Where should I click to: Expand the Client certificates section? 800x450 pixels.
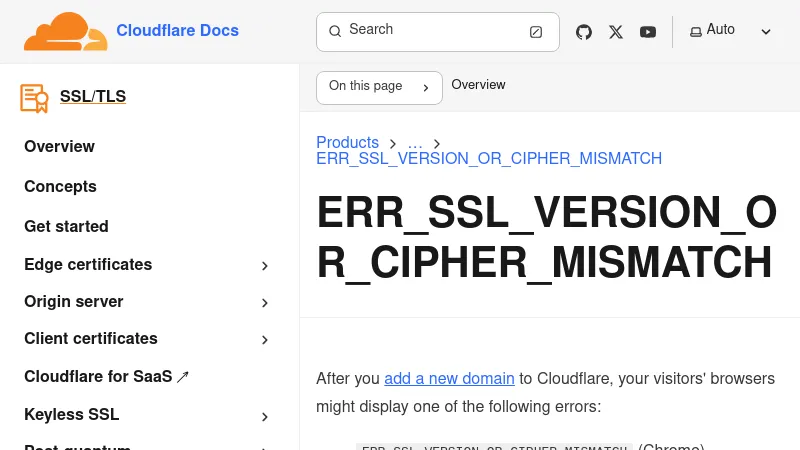pos(265,340)
